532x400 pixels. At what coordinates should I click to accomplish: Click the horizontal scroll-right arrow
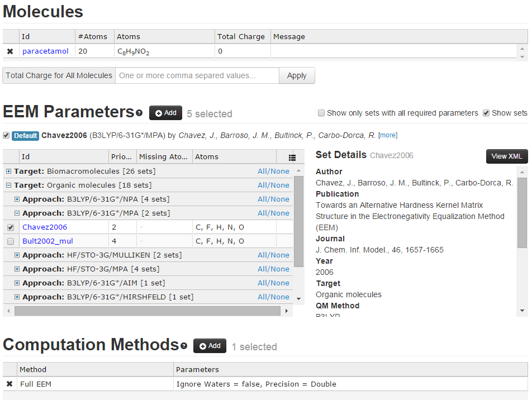tap(287, 311)
